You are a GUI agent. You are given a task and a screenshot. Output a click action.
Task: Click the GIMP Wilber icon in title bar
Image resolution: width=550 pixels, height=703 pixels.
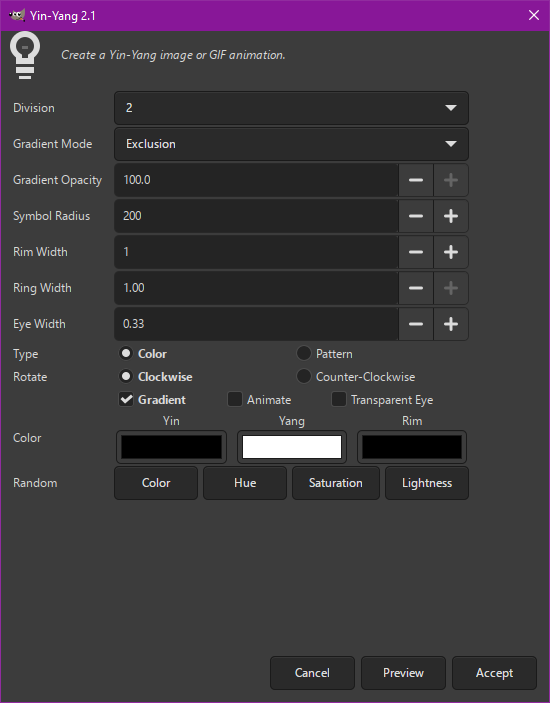(17, 16)
